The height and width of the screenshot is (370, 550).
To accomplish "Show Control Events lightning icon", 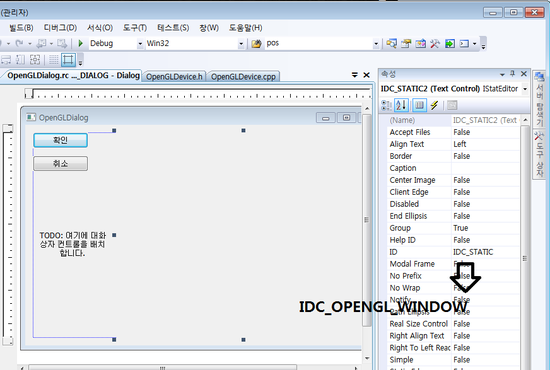I will point(435,105).
